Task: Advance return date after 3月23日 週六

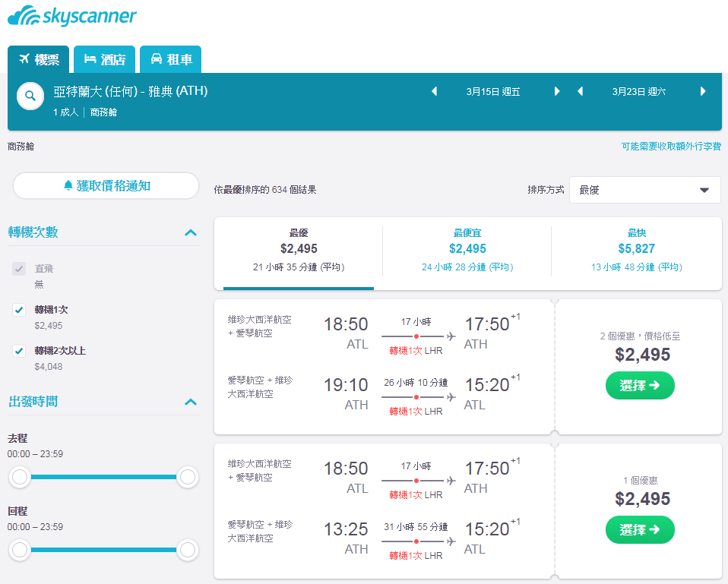Action: point(703,91)
